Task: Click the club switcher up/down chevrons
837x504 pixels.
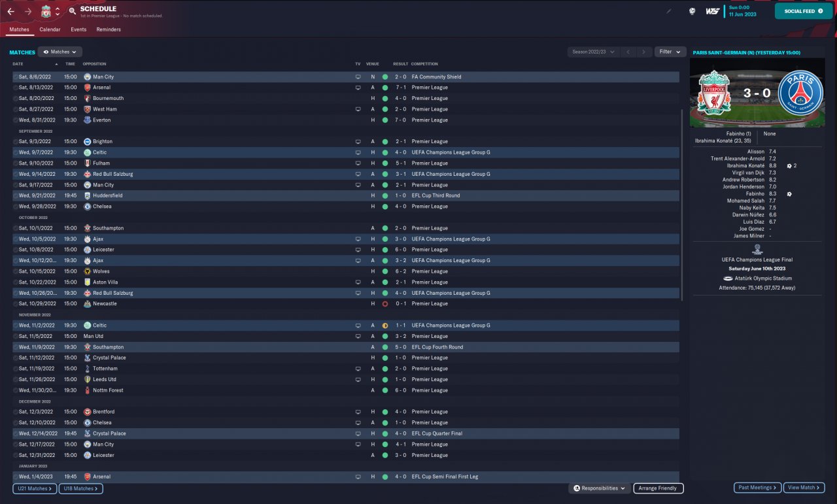Action: (58, 12)
